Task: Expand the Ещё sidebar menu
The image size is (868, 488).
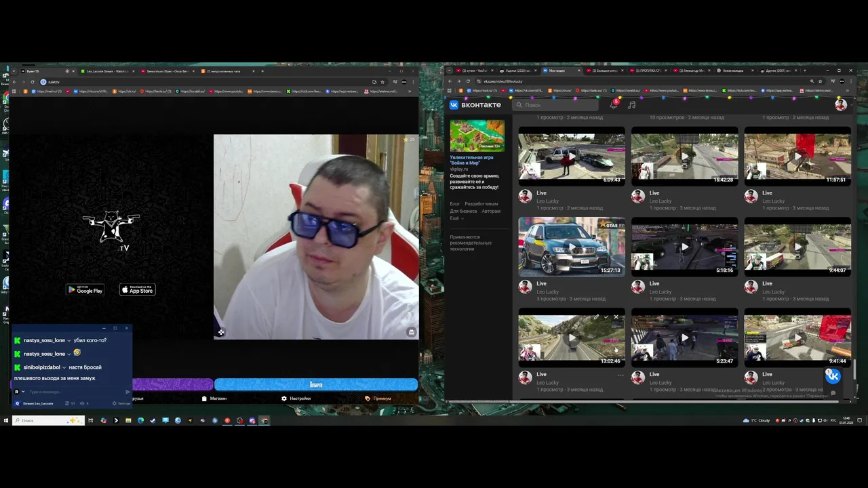Action: pos(456,218)
